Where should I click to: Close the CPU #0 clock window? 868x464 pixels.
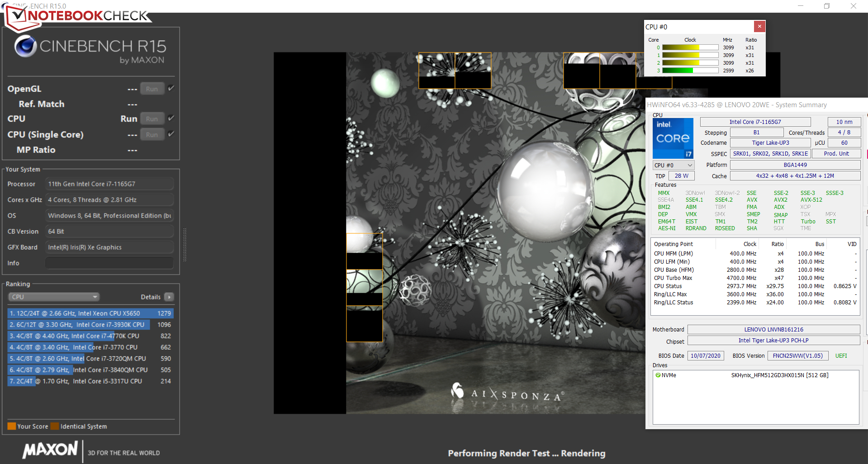pos(759,26)
